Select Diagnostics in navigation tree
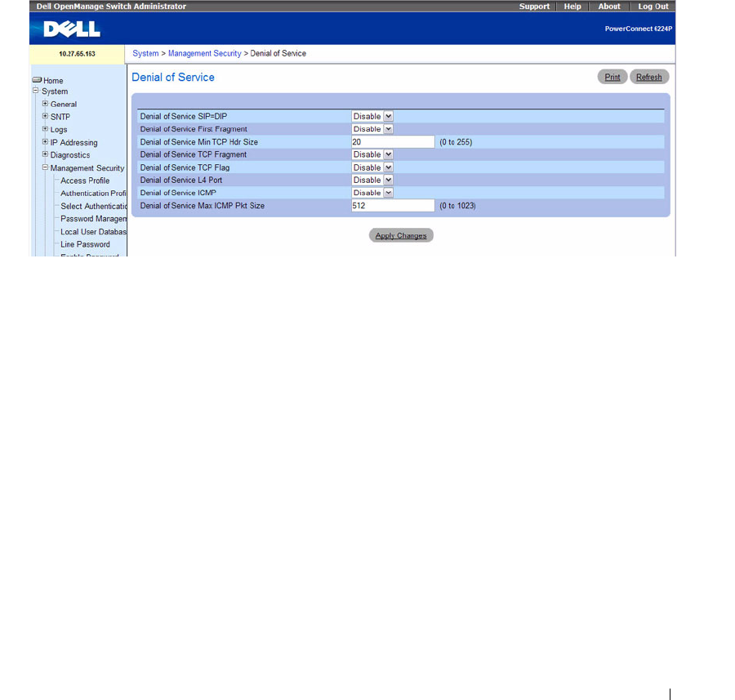The height and width of the screenshot is (700, 735). point(70,154)
